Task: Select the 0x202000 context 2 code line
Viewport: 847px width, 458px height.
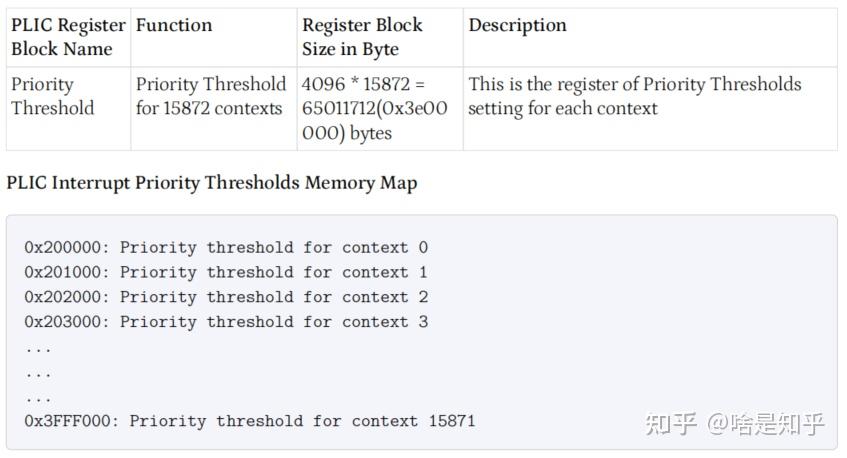Action: (x=226, y=297)
